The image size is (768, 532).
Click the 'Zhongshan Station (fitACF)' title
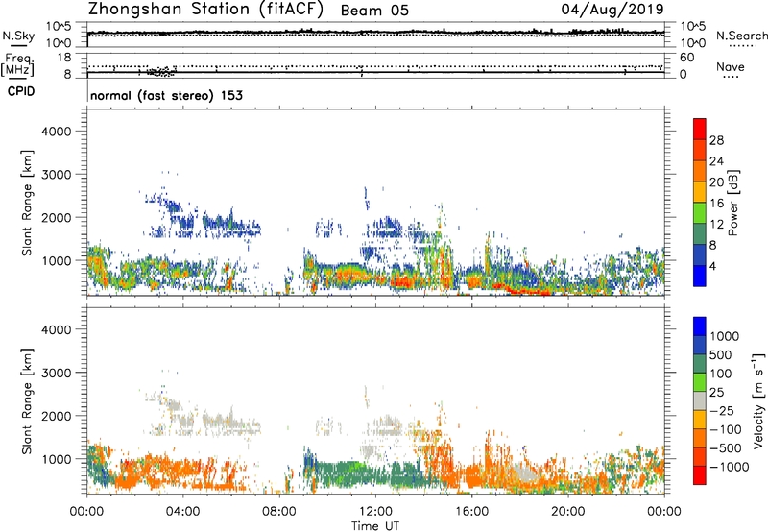point(205,10)
